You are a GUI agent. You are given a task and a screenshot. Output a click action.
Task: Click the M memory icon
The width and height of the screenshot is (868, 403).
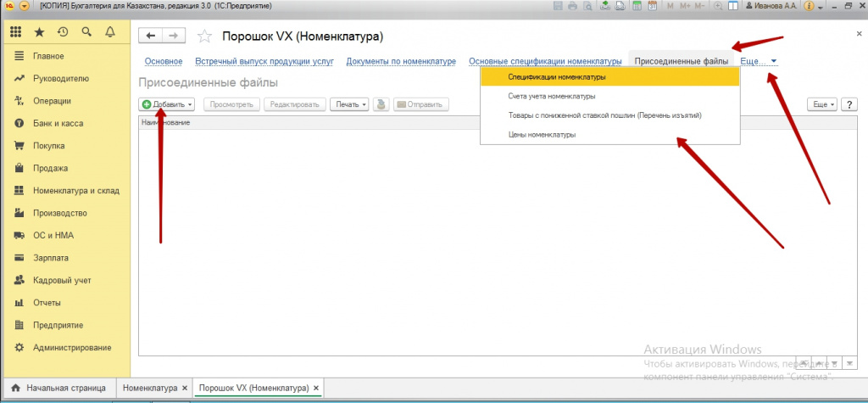click(670, 6)
